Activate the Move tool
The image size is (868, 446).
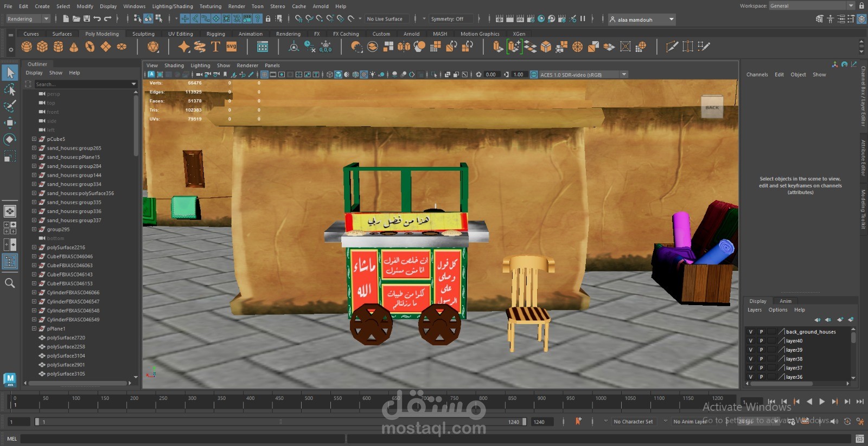10,122
